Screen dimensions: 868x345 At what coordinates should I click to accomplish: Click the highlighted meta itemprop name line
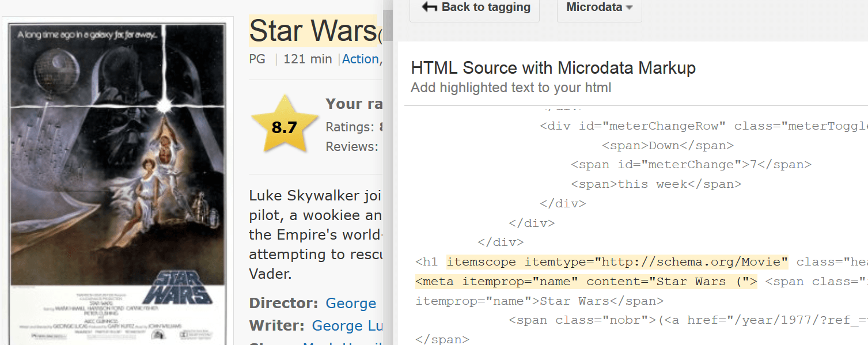point(586,282)
